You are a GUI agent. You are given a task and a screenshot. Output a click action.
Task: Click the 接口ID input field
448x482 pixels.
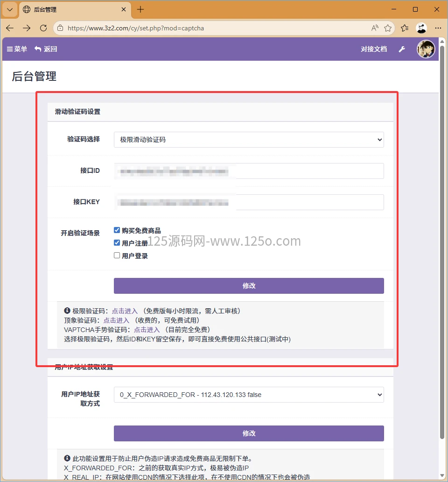pos(249,171)
